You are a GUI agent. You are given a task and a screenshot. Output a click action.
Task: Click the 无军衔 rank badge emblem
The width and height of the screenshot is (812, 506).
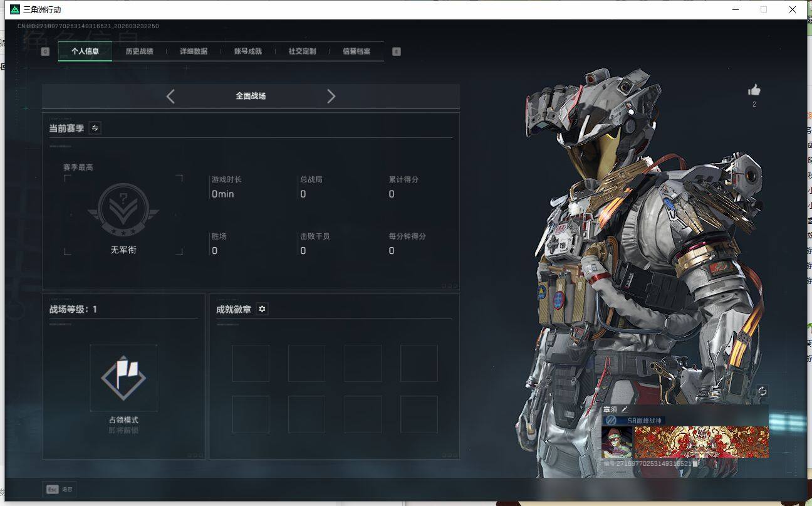(x=123, y=209)
